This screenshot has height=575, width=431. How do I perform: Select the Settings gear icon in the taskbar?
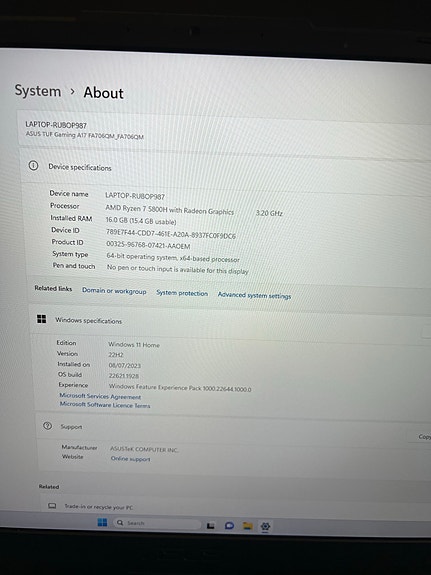[x=265, y=527]
